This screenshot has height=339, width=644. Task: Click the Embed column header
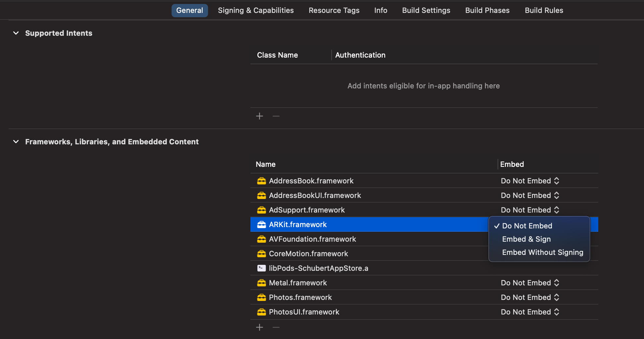[512, 164]
